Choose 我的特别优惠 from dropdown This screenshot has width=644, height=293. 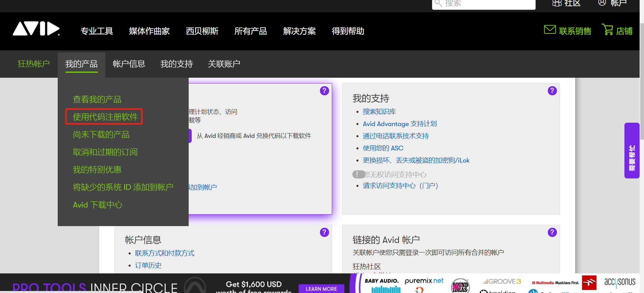click(97, 170)
